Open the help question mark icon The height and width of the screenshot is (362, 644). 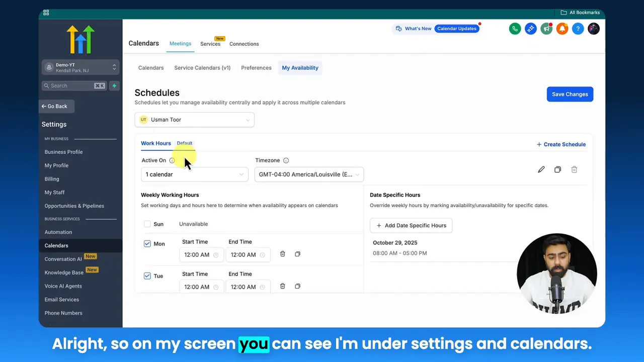[x=578, y=29]
